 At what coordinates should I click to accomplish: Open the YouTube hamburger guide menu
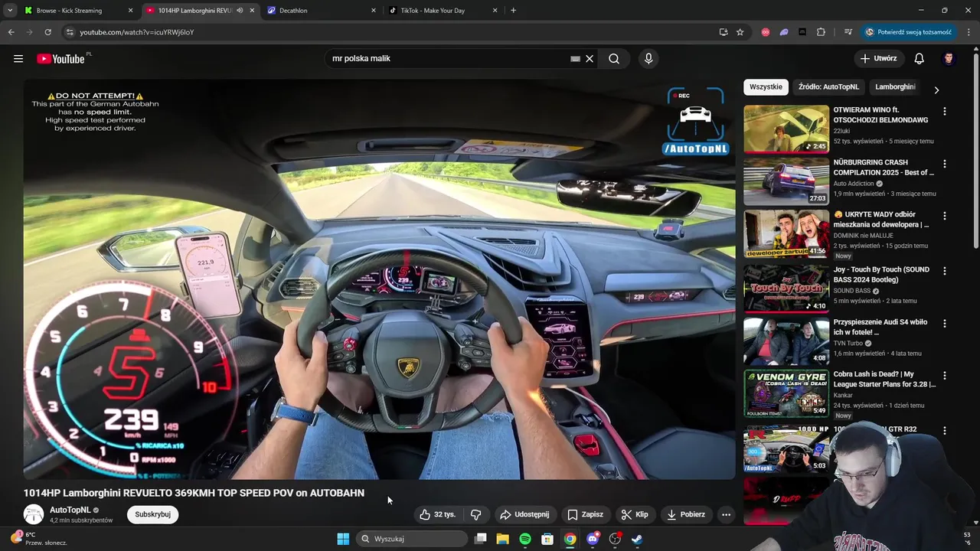pyautogui.click(x=18, y=59)
